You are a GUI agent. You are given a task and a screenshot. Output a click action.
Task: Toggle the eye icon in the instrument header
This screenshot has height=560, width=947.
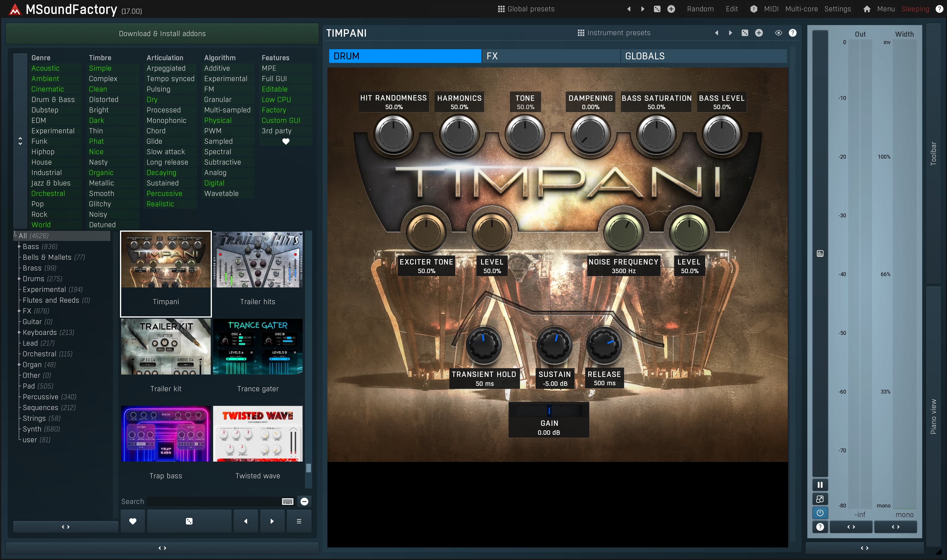[x=778, y=33]
